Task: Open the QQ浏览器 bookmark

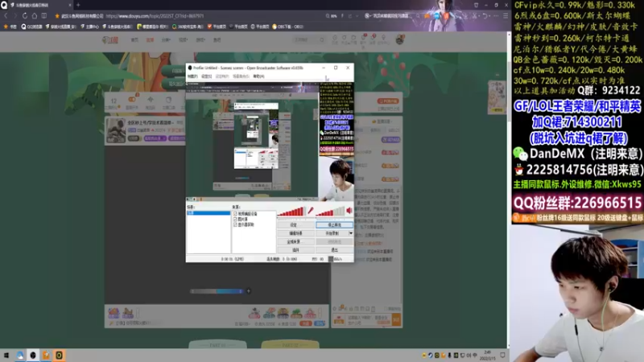Action: [x=30, y=27]
